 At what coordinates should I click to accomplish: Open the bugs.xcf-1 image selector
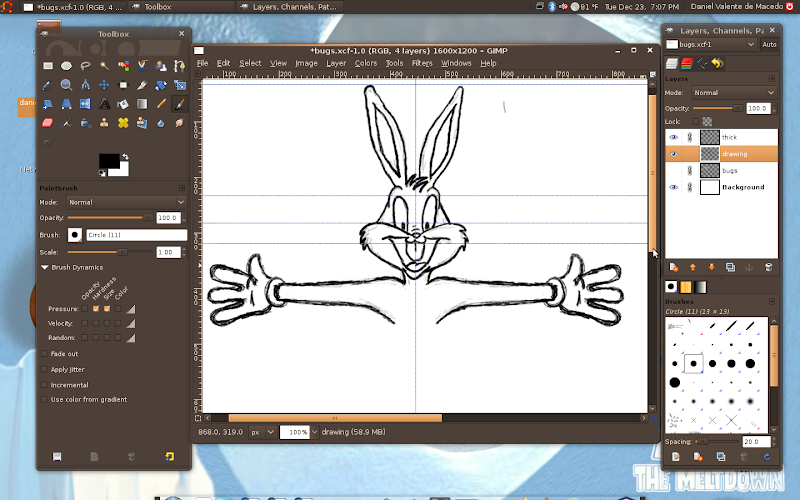tap(711, 44)
